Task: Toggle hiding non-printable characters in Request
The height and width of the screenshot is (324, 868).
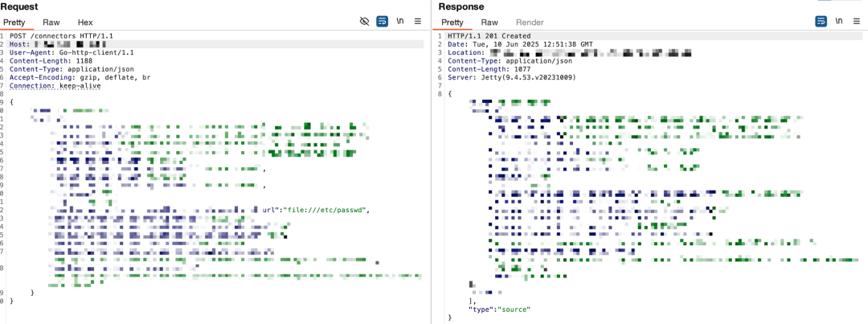Action: tap(364, 22)
